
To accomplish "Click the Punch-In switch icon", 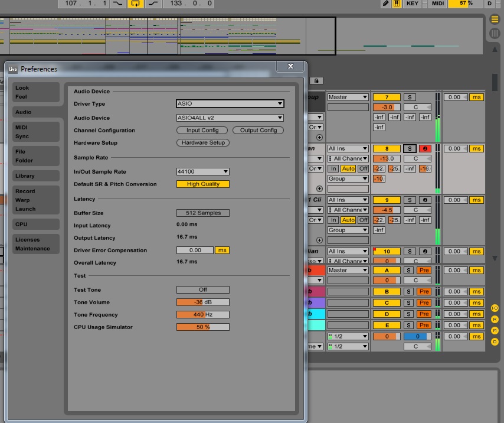I will [119, 4].
